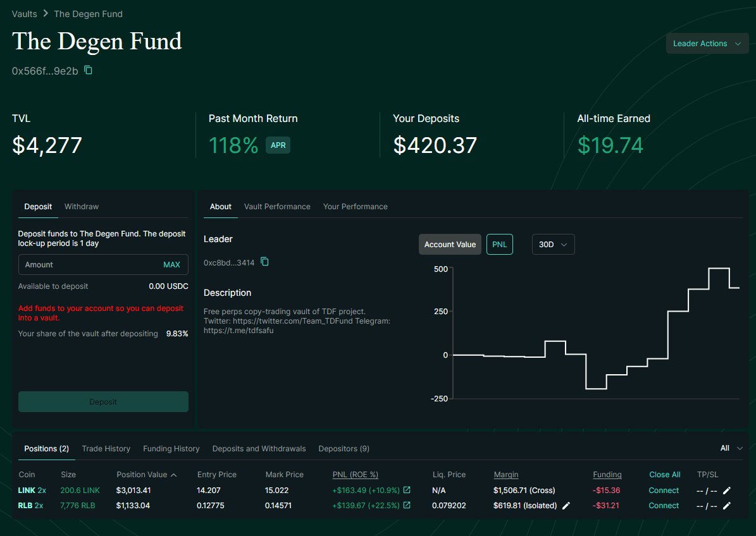Click Connect in the LINK funding row

click(664, 490)
